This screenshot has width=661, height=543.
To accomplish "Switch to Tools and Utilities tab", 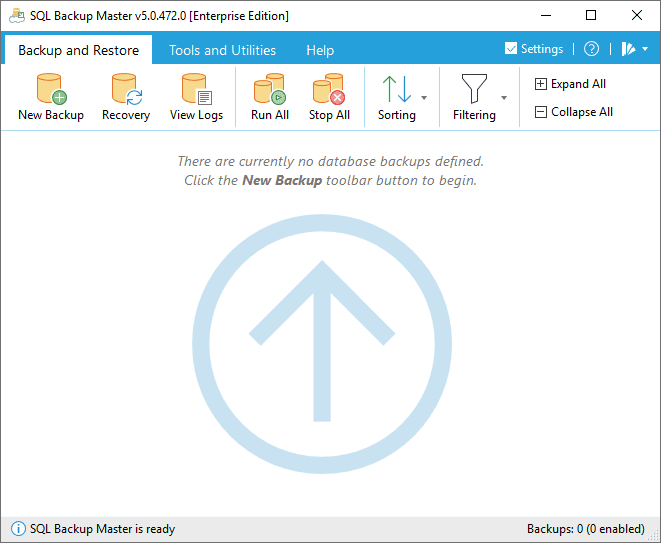I will point(222,50).
